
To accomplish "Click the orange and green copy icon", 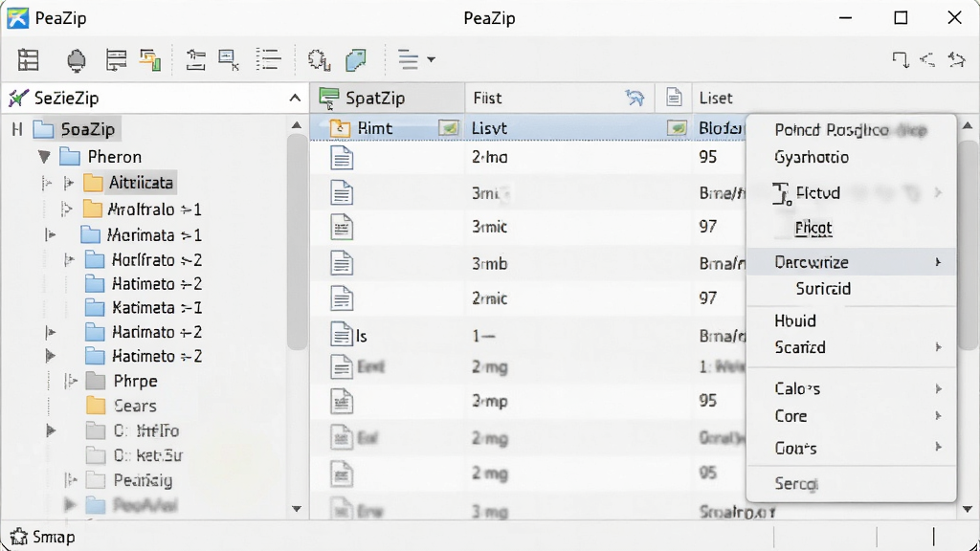I will click(x=150, y=60).
